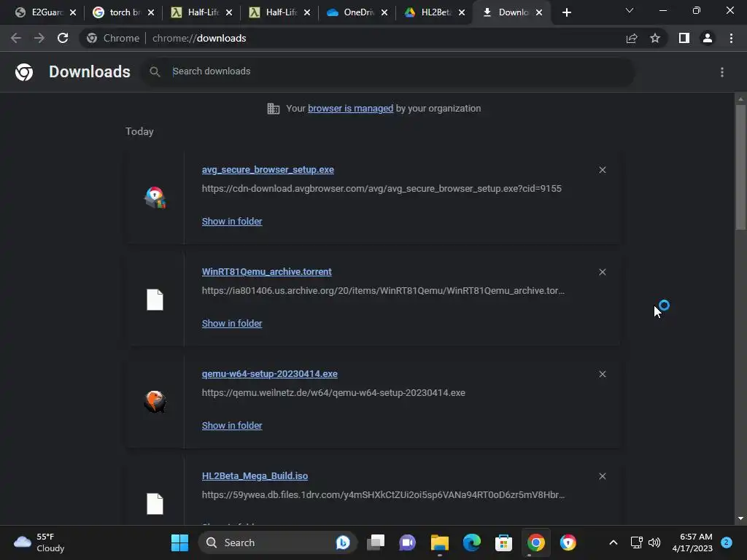Open AVG Secure Browser taskbar icon
Screen dimensions: 747x560
pyautogui.click(x=568, y=542)
